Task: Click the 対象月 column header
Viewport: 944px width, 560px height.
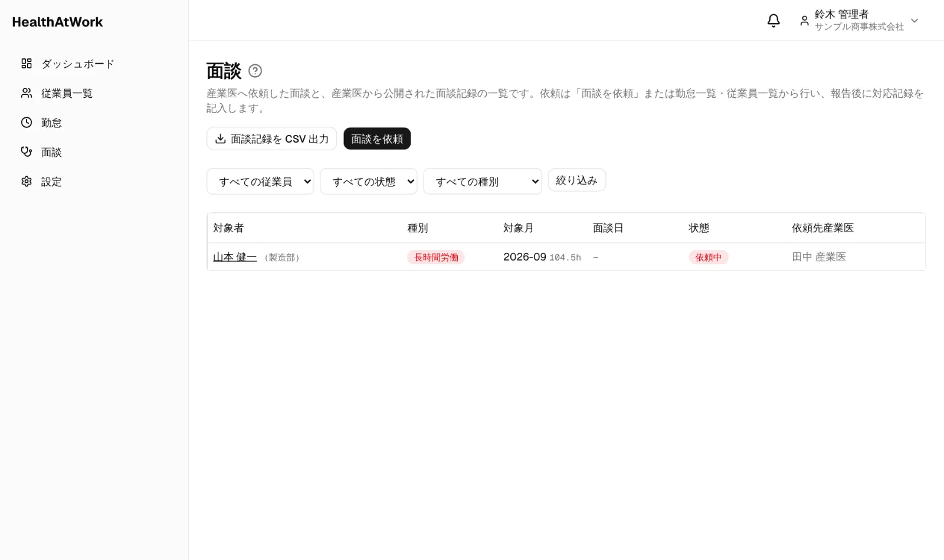Action: (x=519, y=228)
